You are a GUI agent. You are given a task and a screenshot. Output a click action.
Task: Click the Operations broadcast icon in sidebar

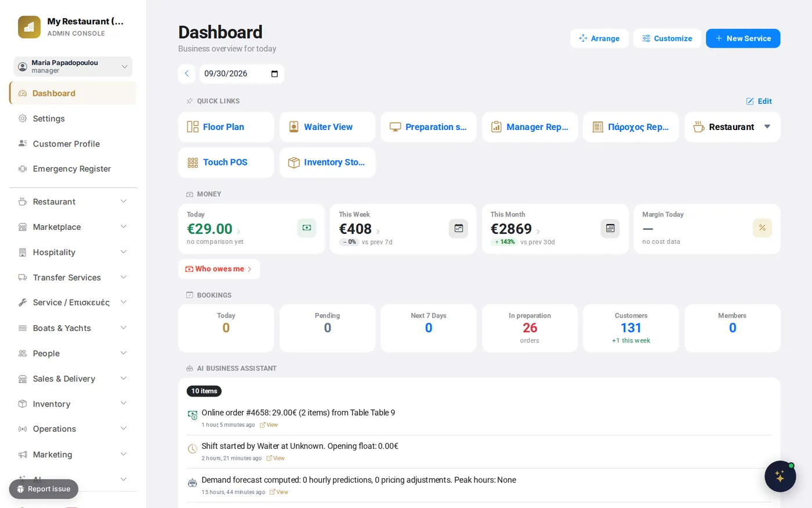point(23,429)
